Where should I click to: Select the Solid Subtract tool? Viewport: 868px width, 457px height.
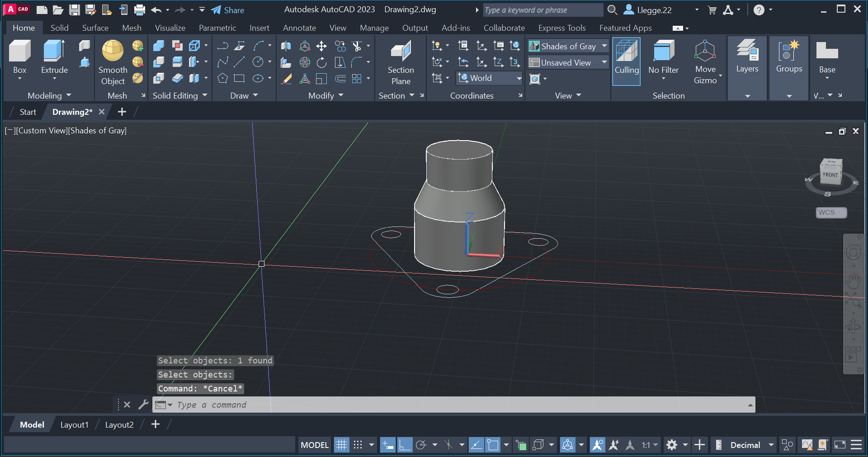159,62
